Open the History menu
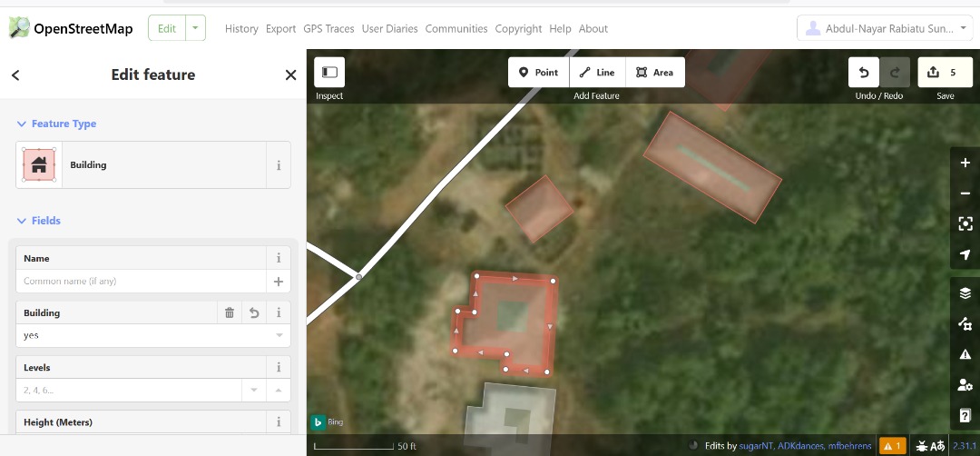Viewport: 980px width, 456px height. pyautogui.click(x=241, y=29)
